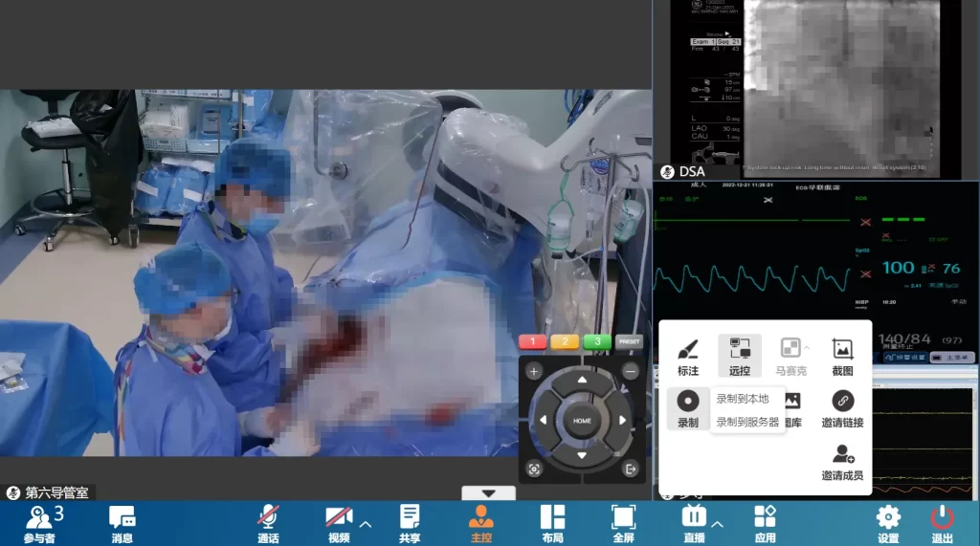Select the red camera preset 1
980x546 pixels.
pos(532,341)
